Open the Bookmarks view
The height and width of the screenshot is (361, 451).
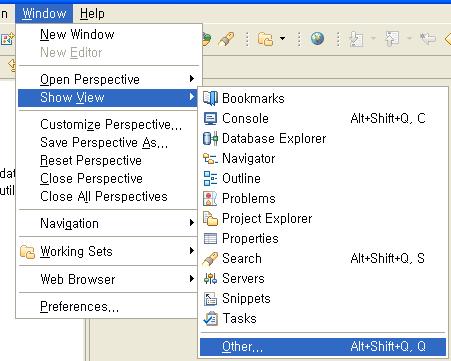point(323,98)
